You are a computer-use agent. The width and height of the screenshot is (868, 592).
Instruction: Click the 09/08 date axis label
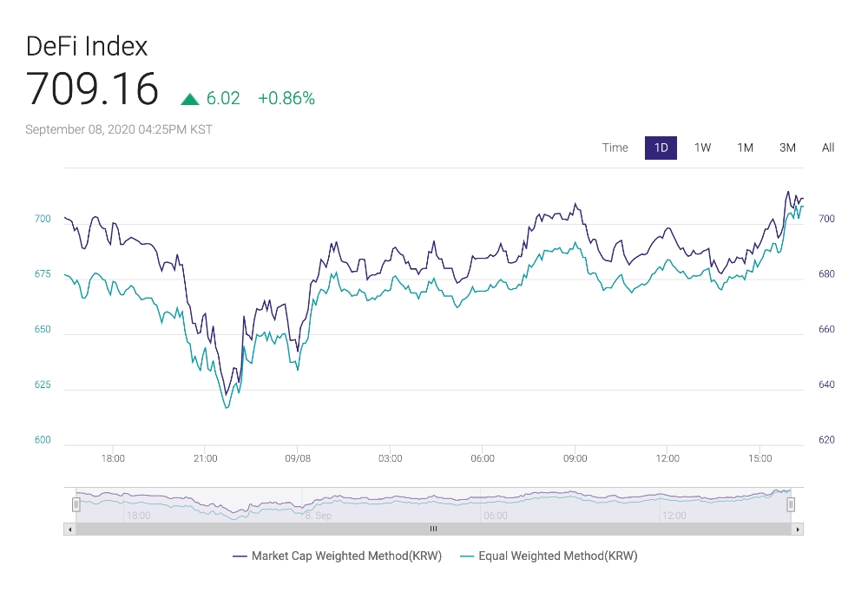click(x=298, y=458)
